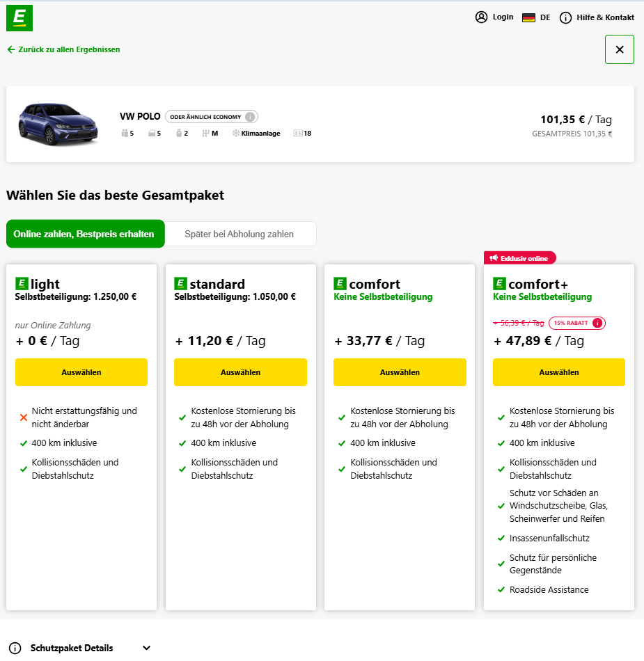Click the Europcar green logo
The width and height of the screenshot is (644, 661).
tap(19, 18)
